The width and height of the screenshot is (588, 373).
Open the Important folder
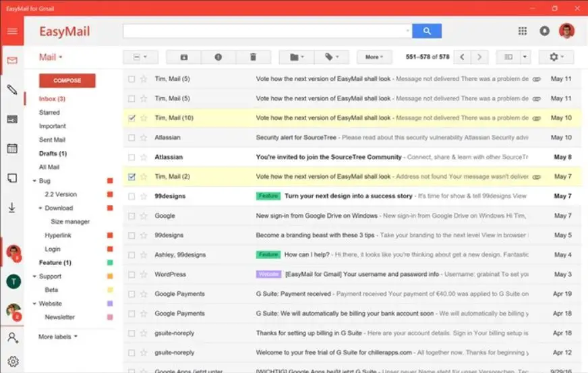point(52,126)
